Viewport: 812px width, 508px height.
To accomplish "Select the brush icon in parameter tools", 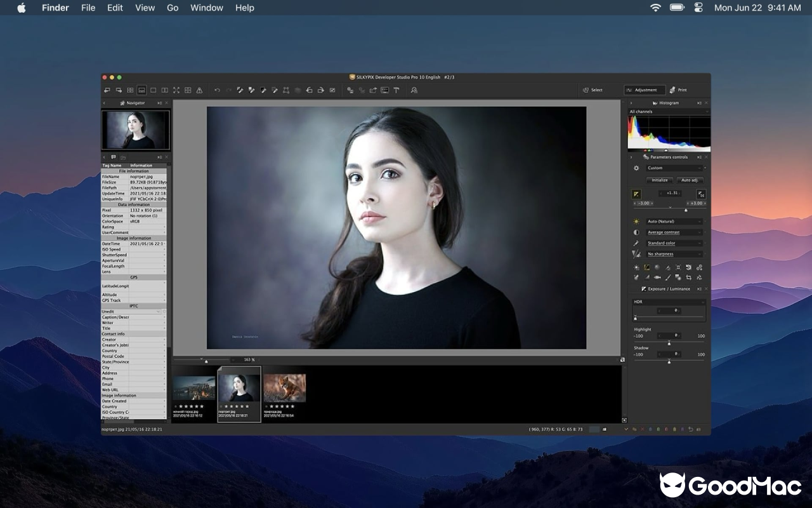I will 668,277.
